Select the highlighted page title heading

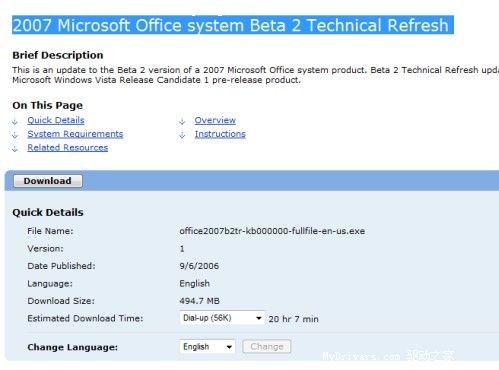tap(233, 25)
